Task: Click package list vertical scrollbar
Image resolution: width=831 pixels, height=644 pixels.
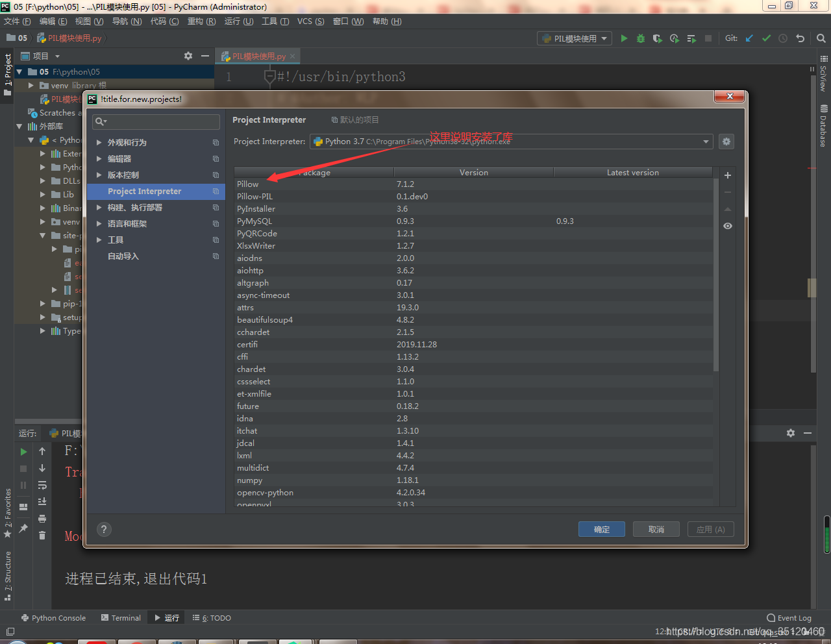Action: [x=716, y=275]
